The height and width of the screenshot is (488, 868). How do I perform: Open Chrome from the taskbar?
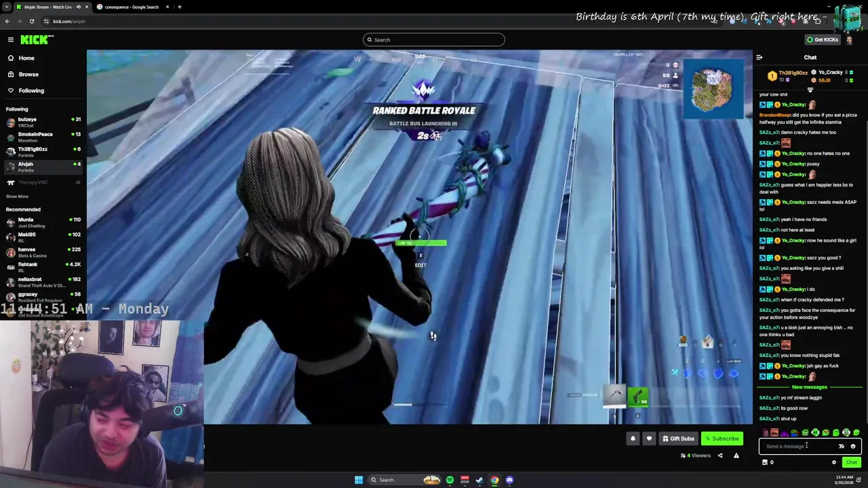click(494, 480)
